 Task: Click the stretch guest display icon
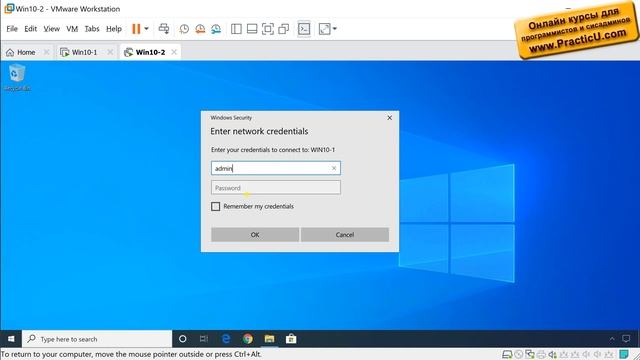tap(324, 29)
